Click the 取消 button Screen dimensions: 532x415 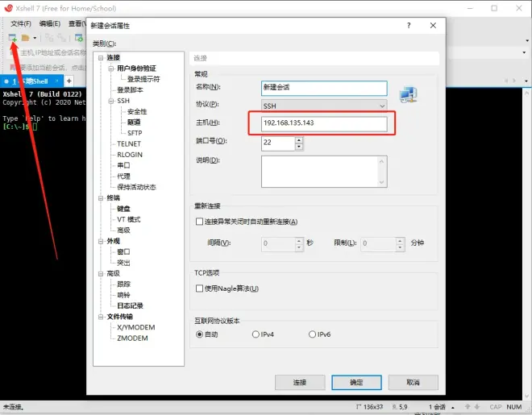[413, 383]
